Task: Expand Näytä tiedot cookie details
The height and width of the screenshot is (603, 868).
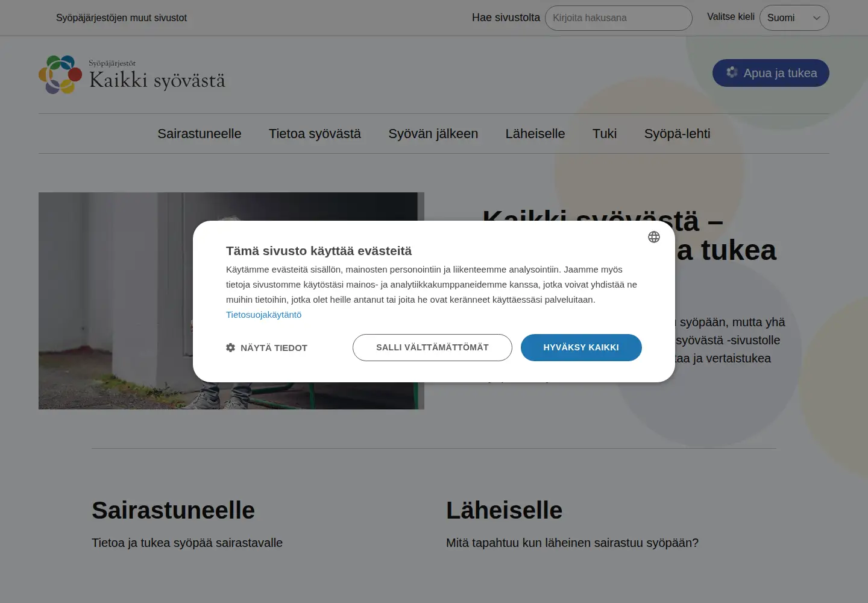Action: 267,348
